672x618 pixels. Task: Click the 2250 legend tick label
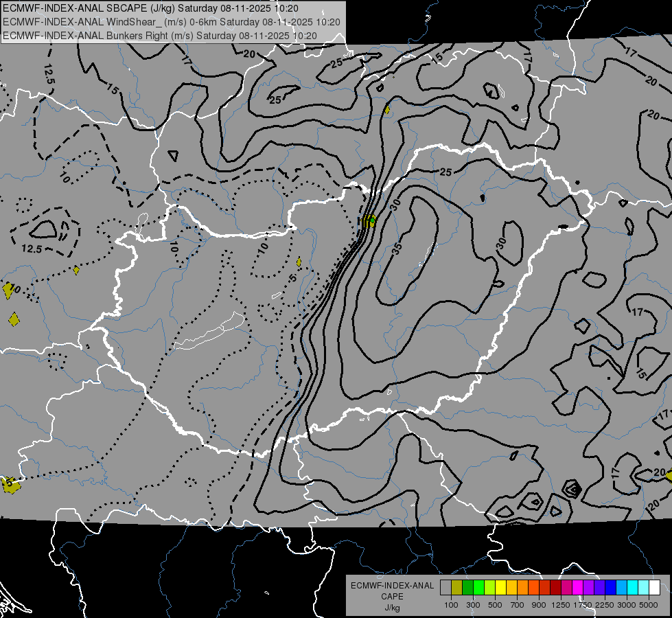click(x=605, y=605)
